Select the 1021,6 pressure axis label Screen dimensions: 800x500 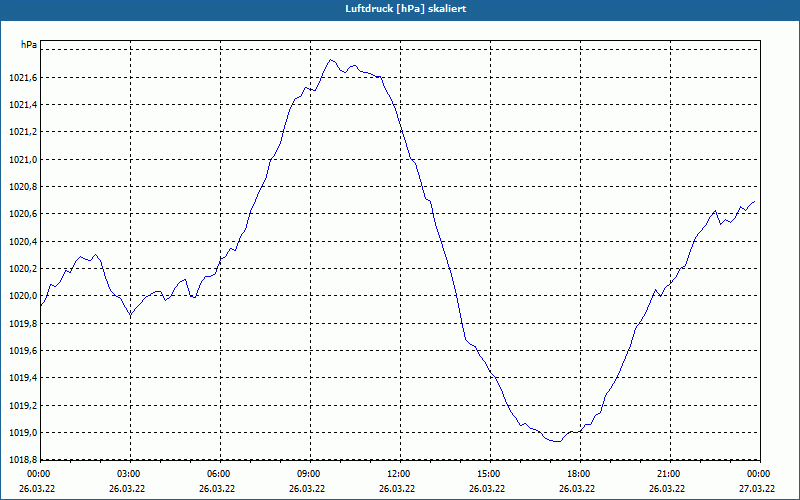click(x=23, y=78)
